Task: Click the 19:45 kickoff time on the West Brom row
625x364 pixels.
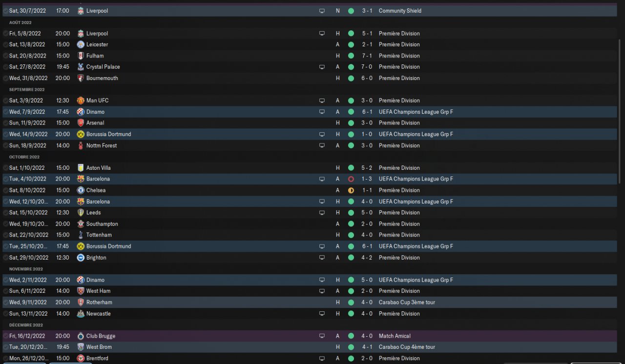Action: (62, 347)
